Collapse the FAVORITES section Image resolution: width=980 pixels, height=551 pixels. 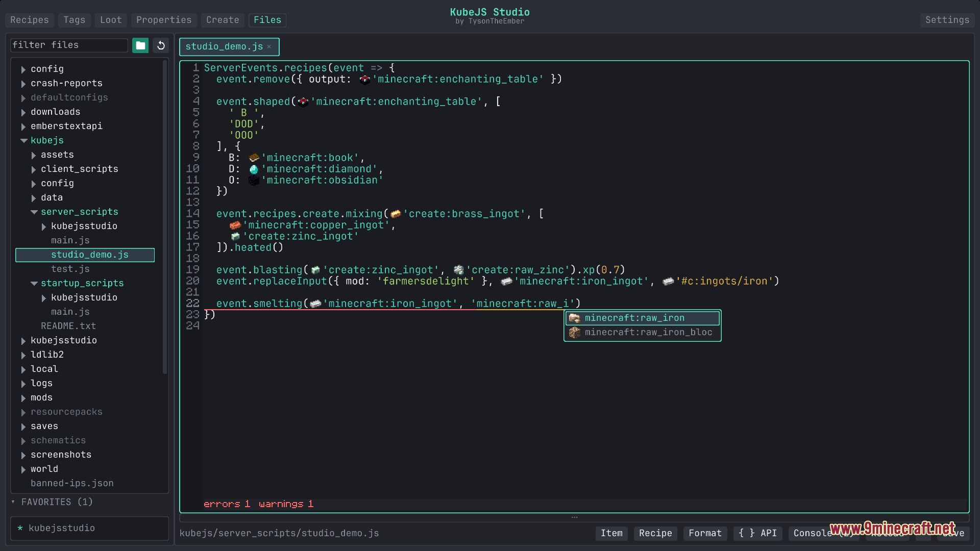tap(13, 502)
